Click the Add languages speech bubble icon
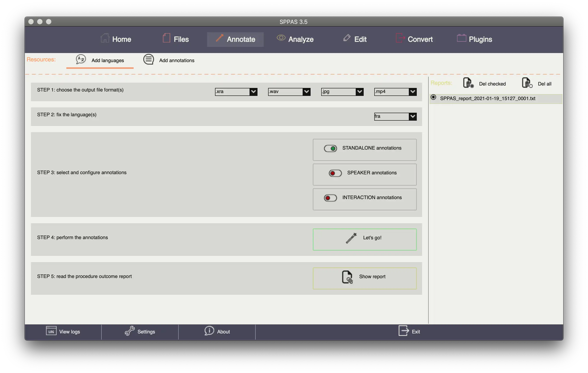588x373 pixels. [81, 59]
